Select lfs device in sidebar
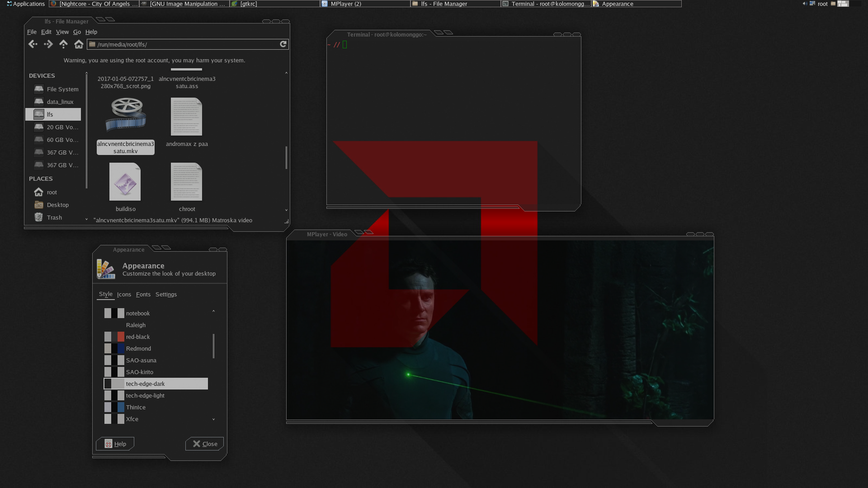 click(x=53, y=114)
